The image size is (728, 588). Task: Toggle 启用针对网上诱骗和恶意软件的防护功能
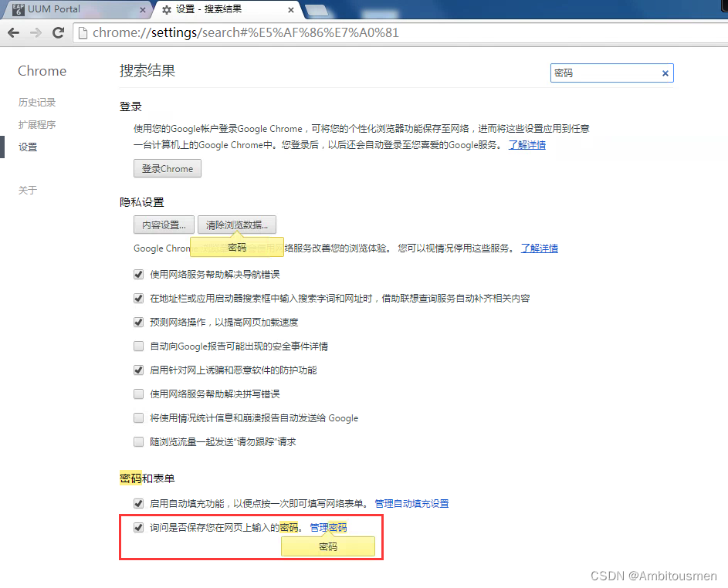coord(138,370)
